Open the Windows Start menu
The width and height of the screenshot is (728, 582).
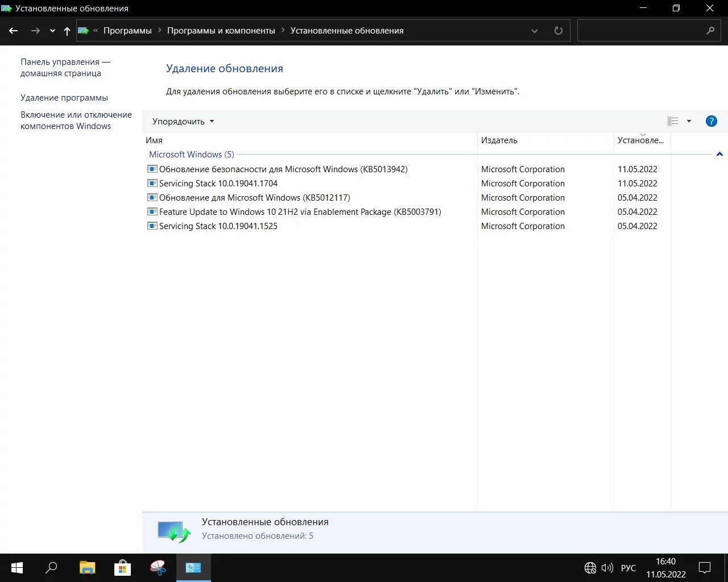pyautogui.click(x=17, y=568)
